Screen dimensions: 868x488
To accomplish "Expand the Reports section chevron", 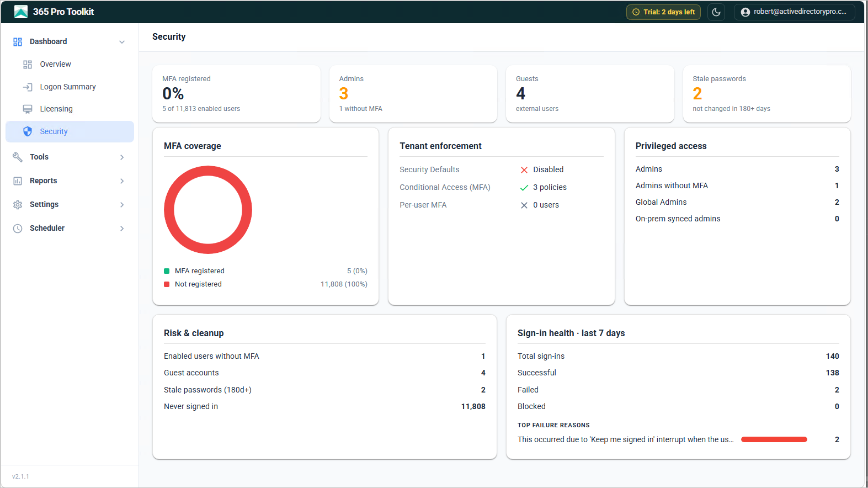I will point(122,181).
